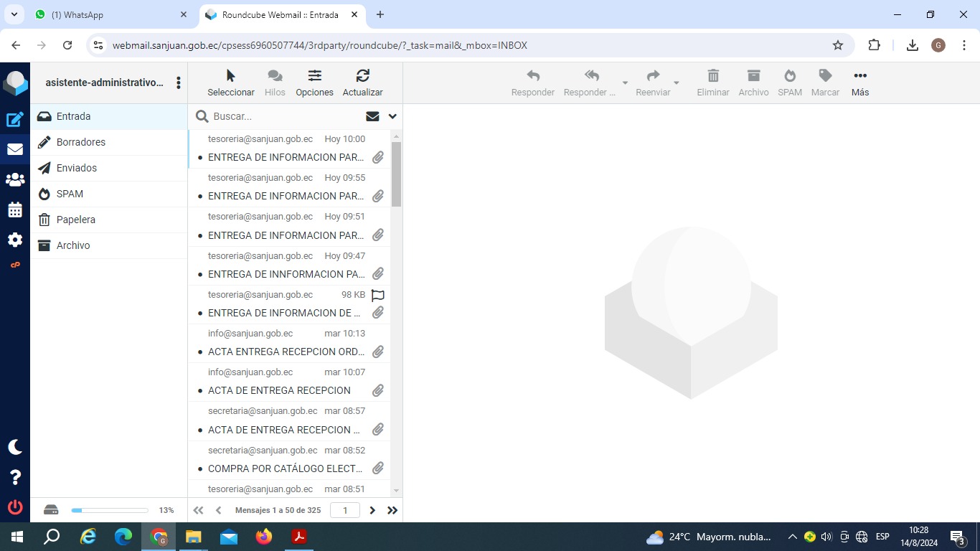Viewport: 980px width, 551px height.
Task: Open the account three-dot menu
Action: [179, 83]
